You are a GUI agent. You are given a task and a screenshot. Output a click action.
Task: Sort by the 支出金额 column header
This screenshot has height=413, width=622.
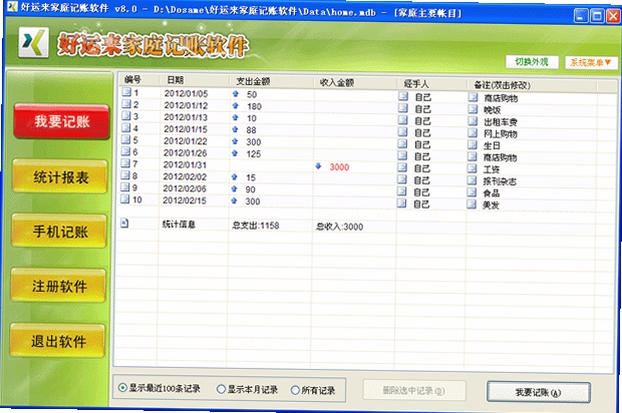pos(253,81)
